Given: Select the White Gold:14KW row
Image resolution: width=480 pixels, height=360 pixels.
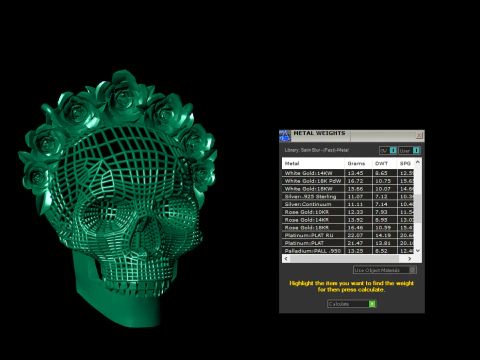Looking at the screenshot, I should 348,173.
